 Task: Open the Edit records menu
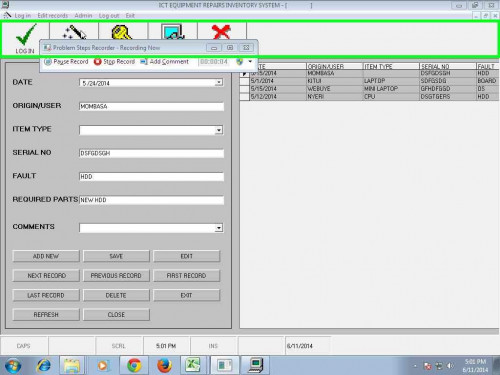point(52,16)
